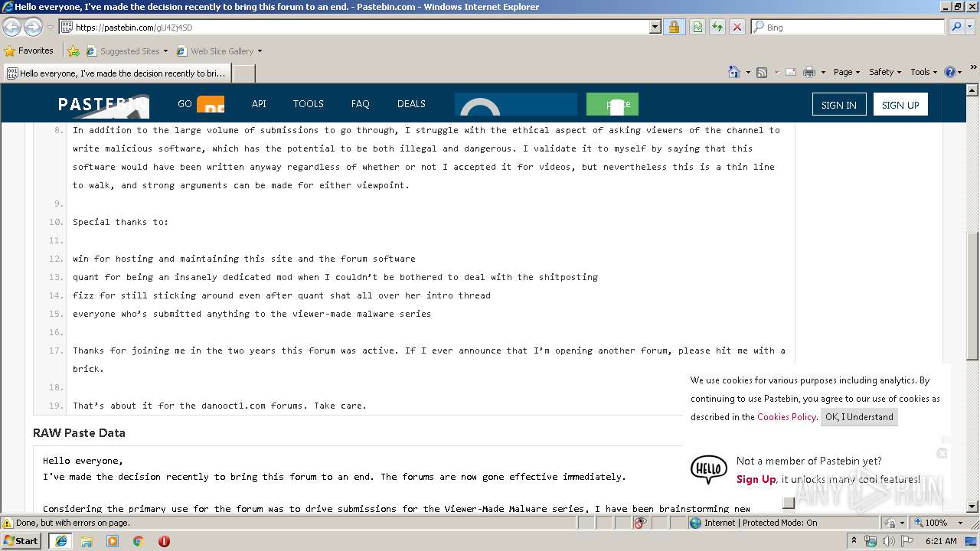This screenshot has height=551, width=980.
Task: Open the search provider dropdown arrow
Action: (x=971, y=27)
